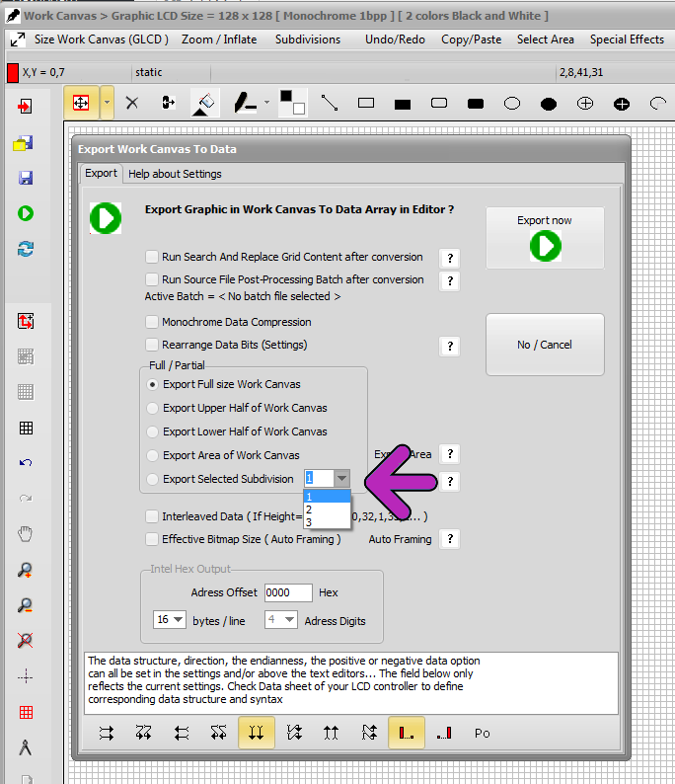The image size is (675, 784).
Task: Select the outlined ellipse tool
Action: coord(512,104)
